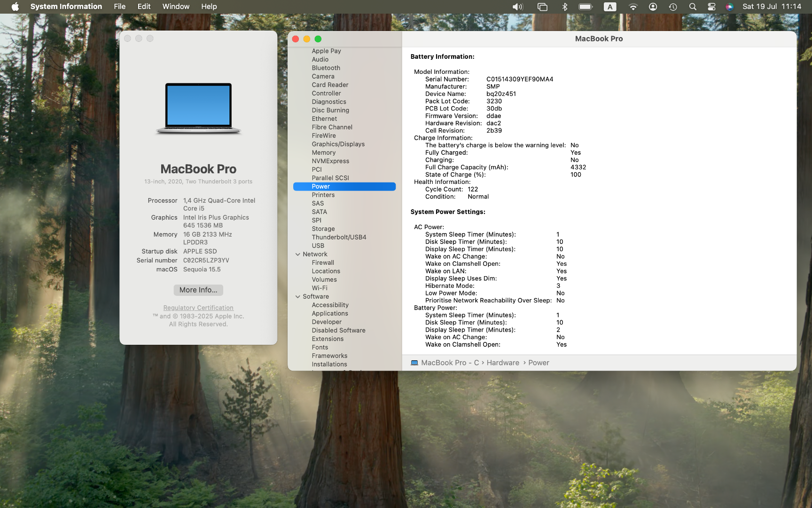Image resolution: width=812 pixels, height=508 pixels.
Task: Select Fibre Channel in the sidebar
Action: pyautogui.click(x=332, y=127)
